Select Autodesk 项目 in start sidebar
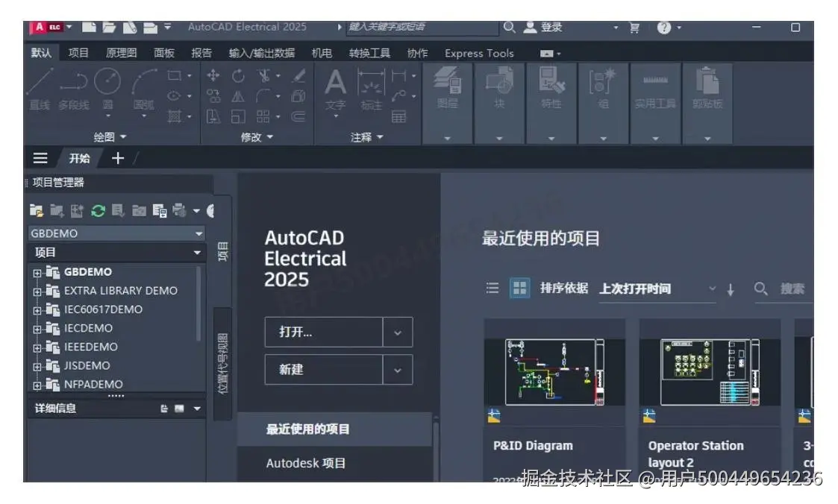The image size is (838, 504). click(x=334, y=463)
